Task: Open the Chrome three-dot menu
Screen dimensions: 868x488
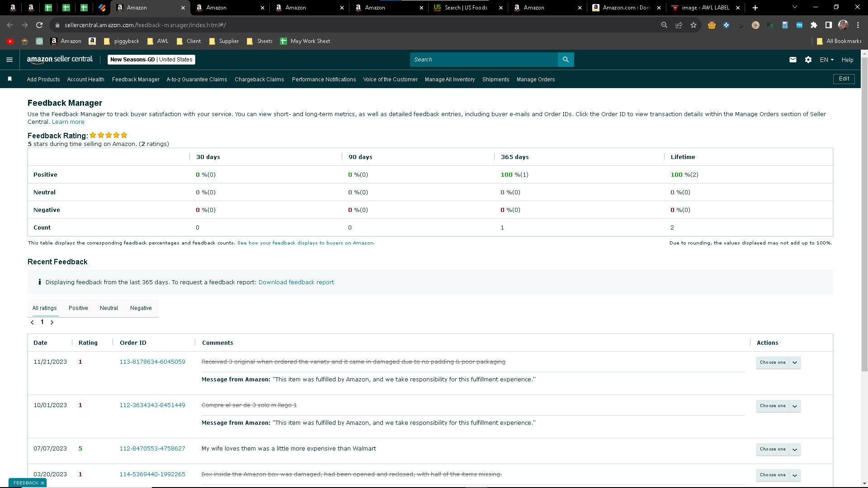Action: 858,25
